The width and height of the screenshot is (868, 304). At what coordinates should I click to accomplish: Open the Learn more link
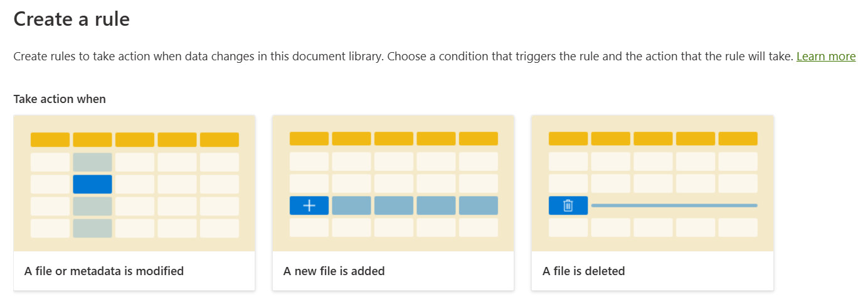point(825,57)
